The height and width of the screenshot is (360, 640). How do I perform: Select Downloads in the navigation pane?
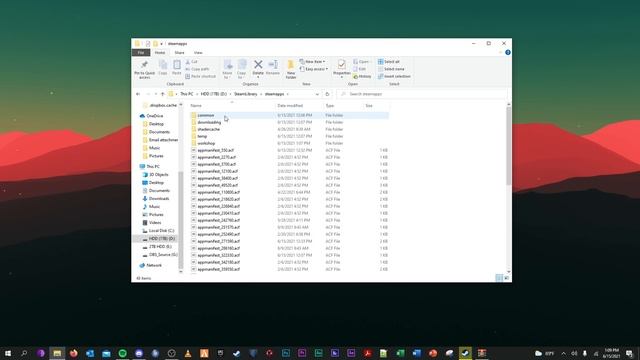pyautogui.click(x=159, y=198)
